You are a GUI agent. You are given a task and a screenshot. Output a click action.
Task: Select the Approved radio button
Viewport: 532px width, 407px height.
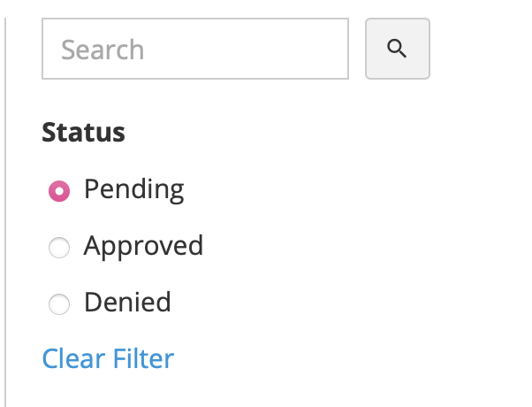[x=59, y=249]
